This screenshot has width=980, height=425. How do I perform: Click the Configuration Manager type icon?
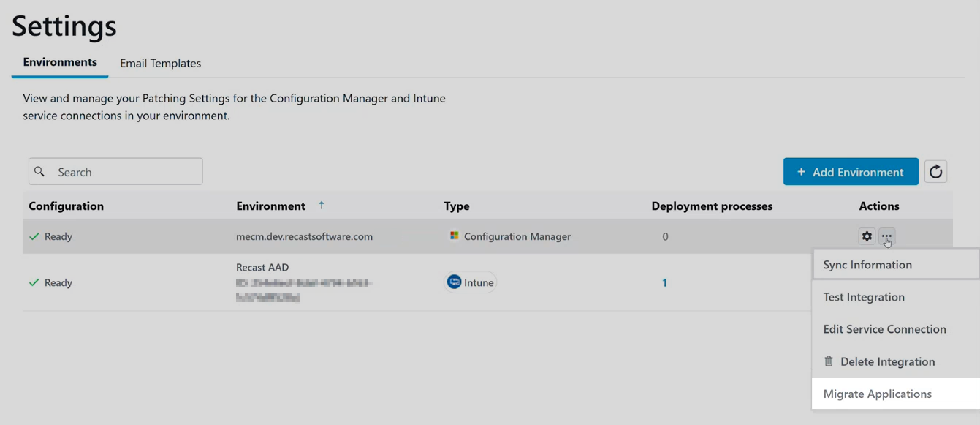pyautogui.click(x=454, y=236)
